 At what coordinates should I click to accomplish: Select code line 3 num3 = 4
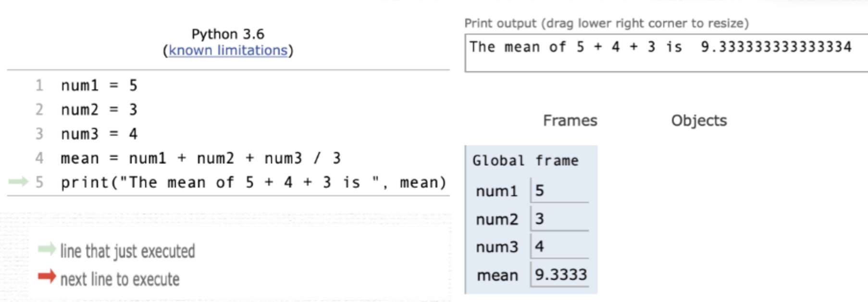point(99,134)
